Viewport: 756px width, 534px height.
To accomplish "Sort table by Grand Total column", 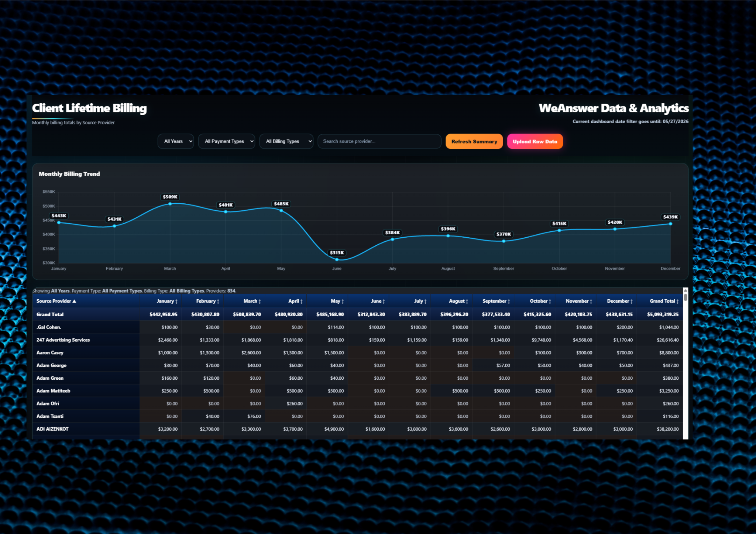I will pyautogui.click(x=664, y=301).
